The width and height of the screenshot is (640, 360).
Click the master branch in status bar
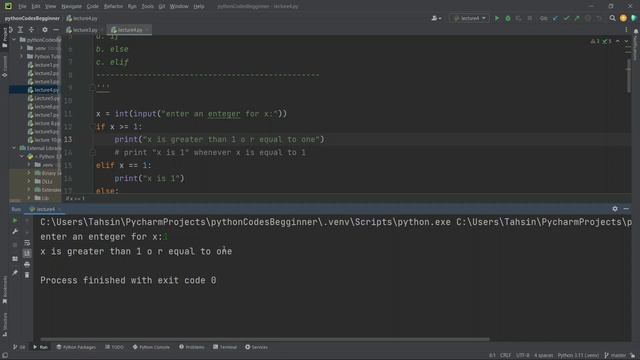[x=615, y=355]
